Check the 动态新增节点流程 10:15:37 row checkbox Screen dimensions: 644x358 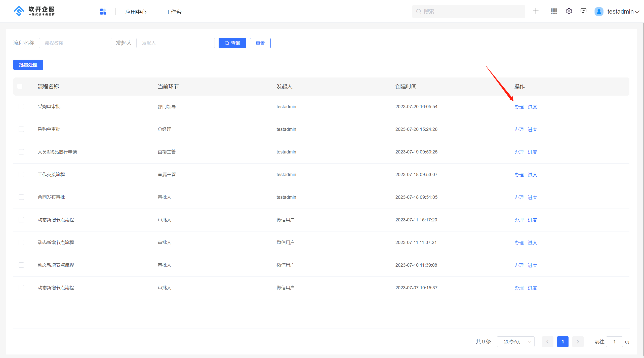[x=21, y=288]
